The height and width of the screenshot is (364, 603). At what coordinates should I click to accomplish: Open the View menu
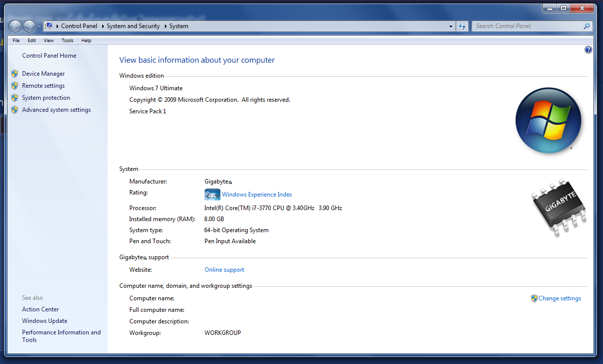[x=49, y=41]
